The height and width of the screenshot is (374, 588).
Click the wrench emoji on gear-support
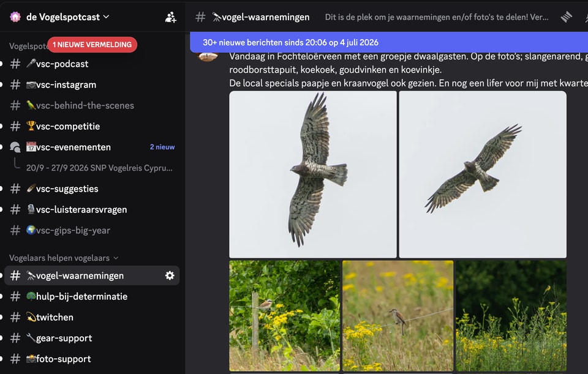[x=31, y=337]
